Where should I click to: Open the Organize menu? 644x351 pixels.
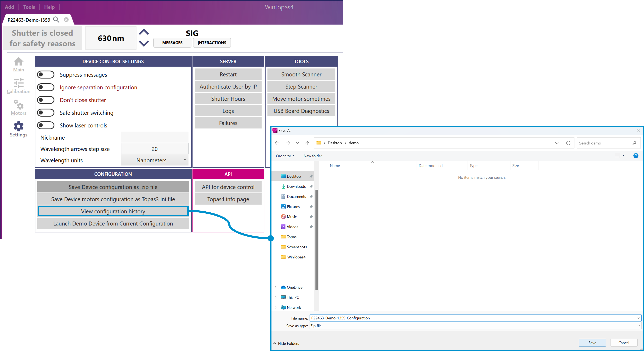click(x=285, y=156)
